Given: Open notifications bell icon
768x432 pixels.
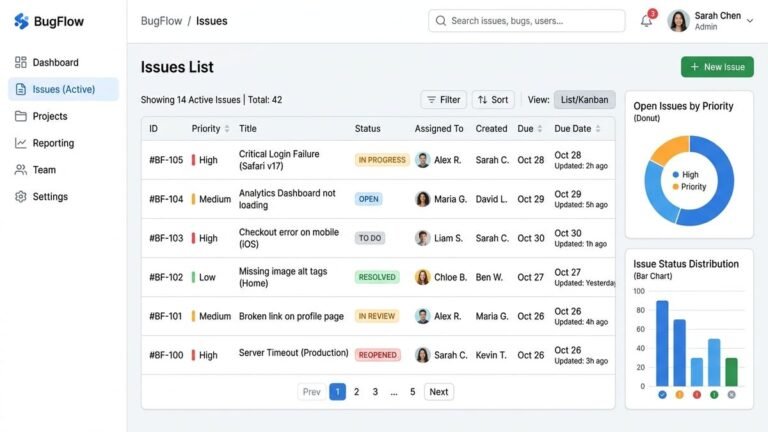Looking at the screenshot, I should 647,21.
